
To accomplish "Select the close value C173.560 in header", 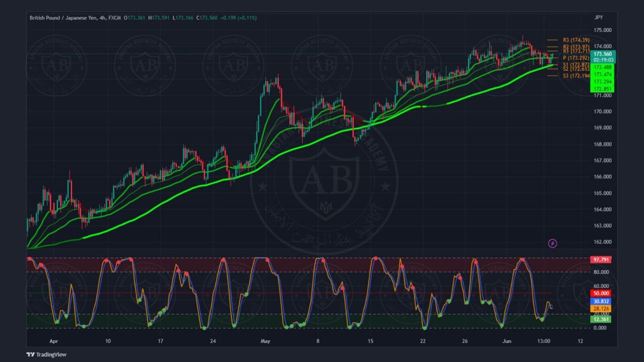I will [207, 18].
